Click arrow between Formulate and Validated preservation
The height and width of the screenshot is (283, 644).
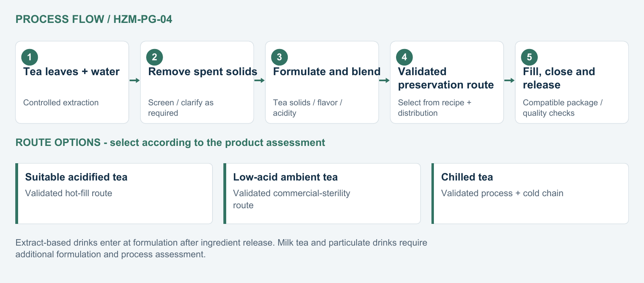[384, 80]
